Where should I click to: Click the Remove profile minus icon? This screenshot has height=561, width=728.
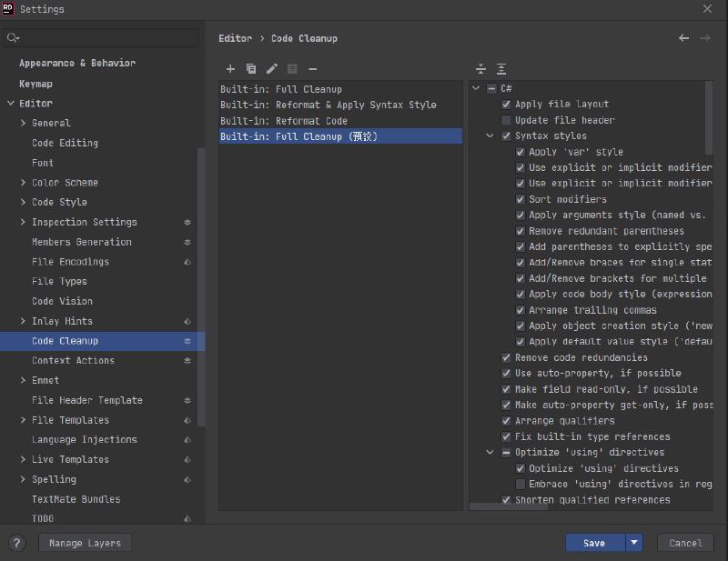(x=313, y=69)
